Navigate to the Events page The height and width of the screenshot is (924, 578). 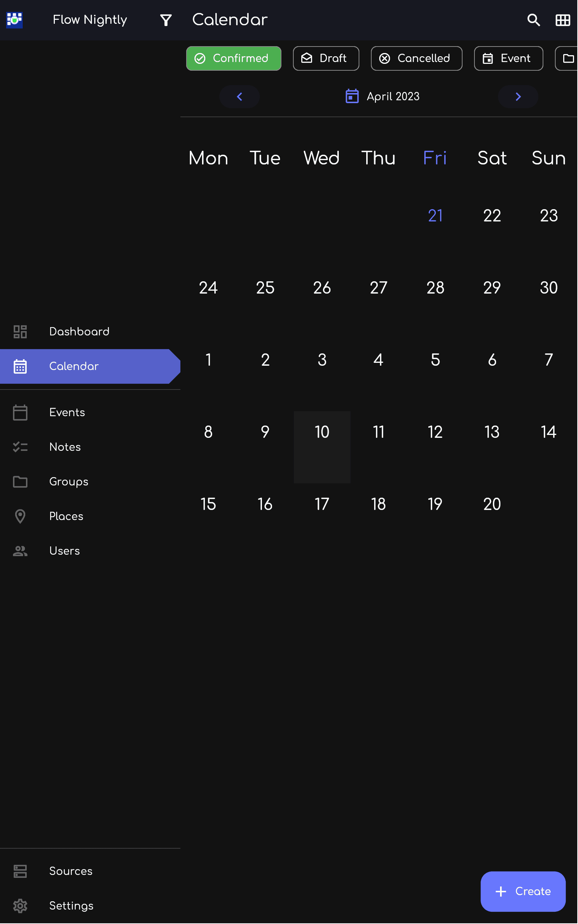67,412
